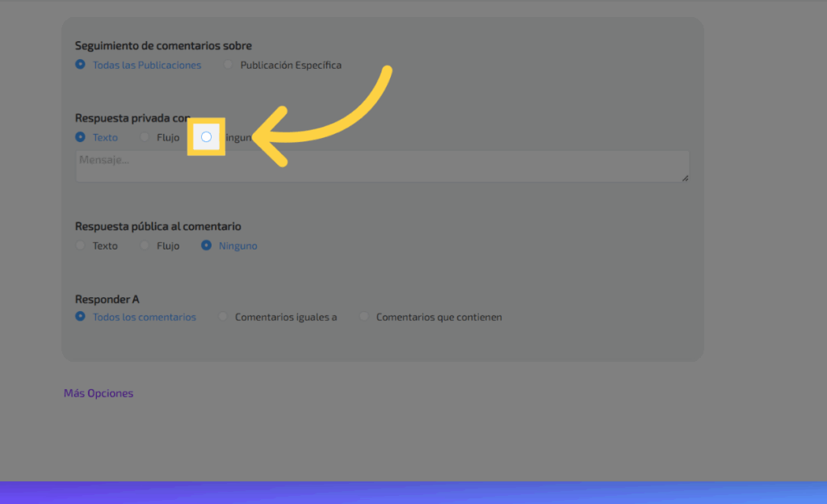827x504 pixels.
Task: Select 'Flujo' radio under Respuesta pública
Action: click(145, 246)
